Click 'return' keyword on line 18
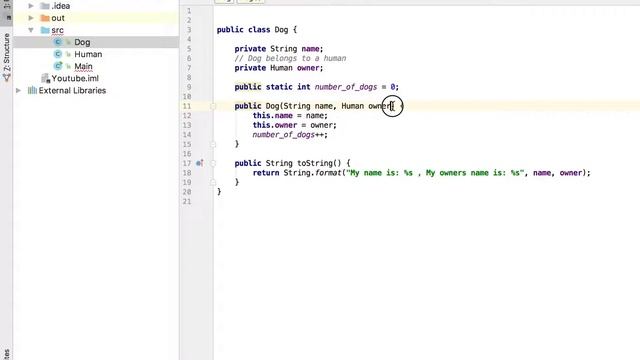Screen dimensions: 640x360 pyautogui.click(x=266, y=173)
